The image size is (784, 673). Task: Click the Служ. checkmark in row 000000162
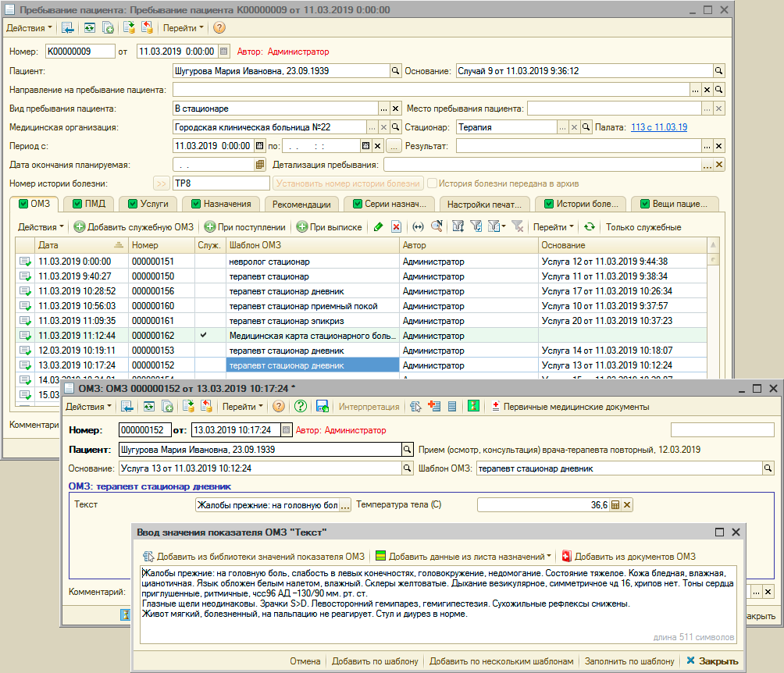coord(204,335)
